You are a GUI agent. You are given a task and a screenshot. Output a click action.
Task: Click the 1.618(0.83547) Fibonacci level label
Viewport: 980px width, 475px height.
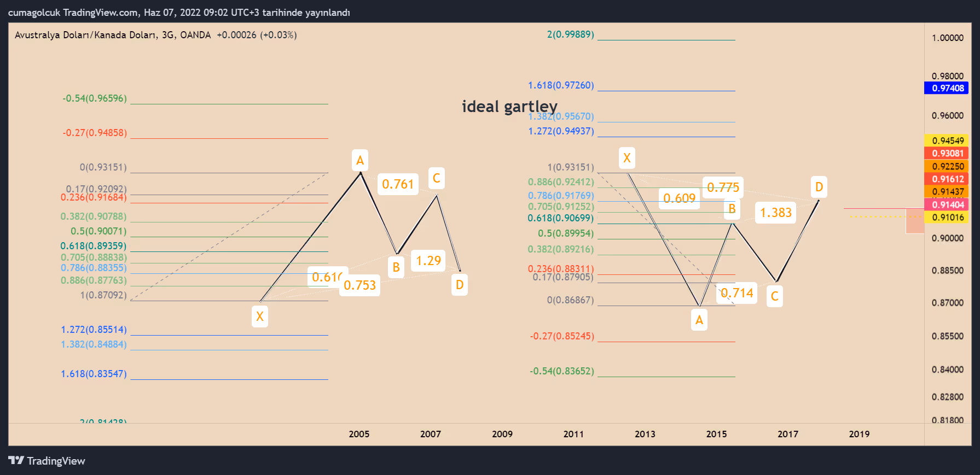point(94,374)
